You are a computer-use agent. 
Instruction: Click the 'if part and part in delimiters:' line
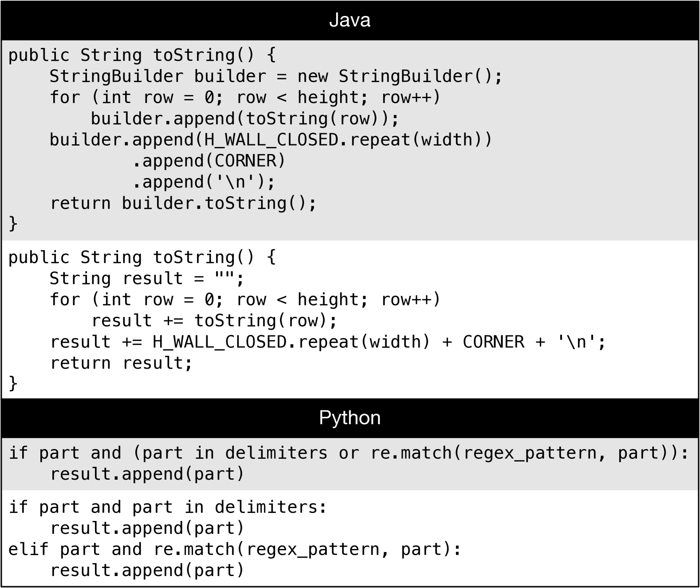(168, 507)
